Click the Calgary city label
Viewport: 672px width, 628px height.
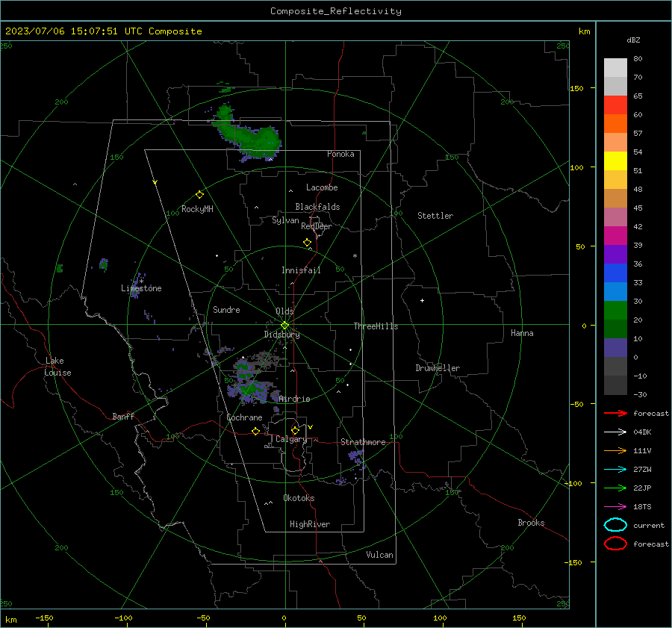click(291, 439)
